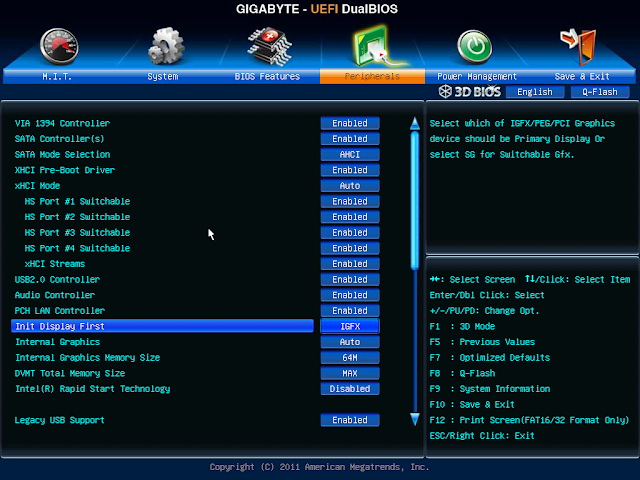The width and height of the screenshot is (640, 480).
Task: Select the DVMT Total Memory Size label
Action: point(70,373)
